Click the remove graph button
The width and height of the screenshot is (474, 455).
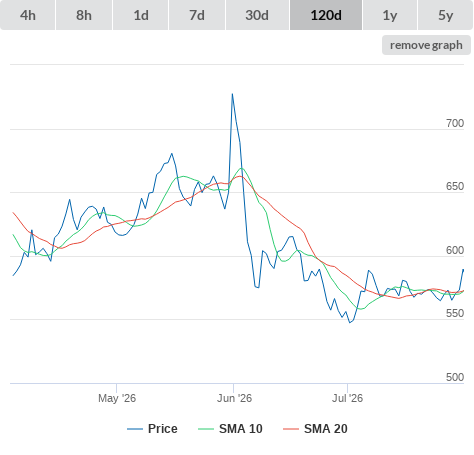pyautogui.click(x=426, y=45)
